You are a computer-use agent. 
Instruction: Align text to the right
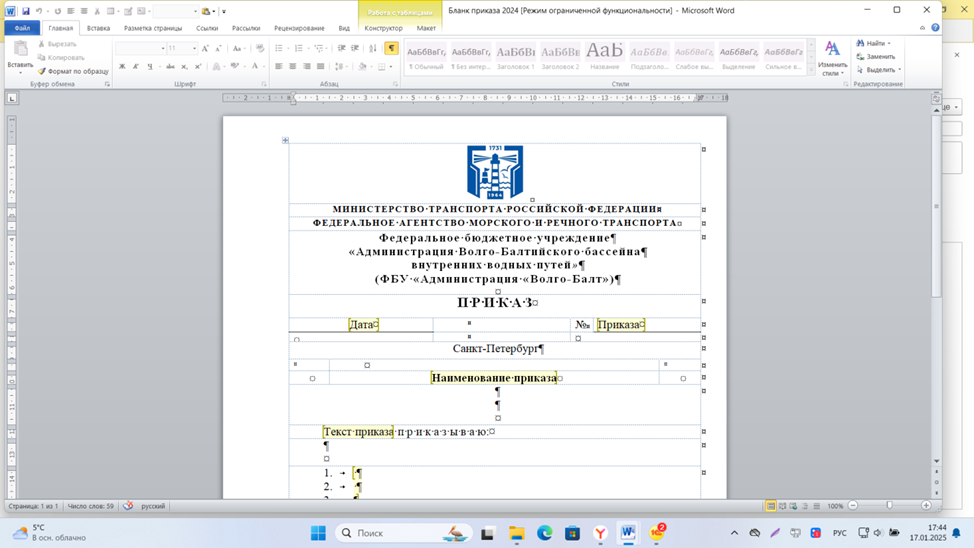tap(306, 66)
